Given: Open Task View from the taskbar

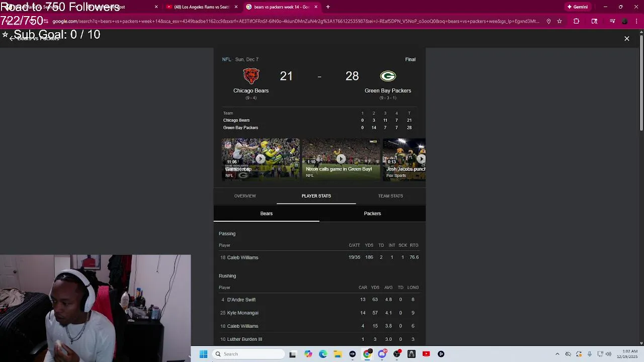Looking at the screenshot, I should [x=292, y=354].
